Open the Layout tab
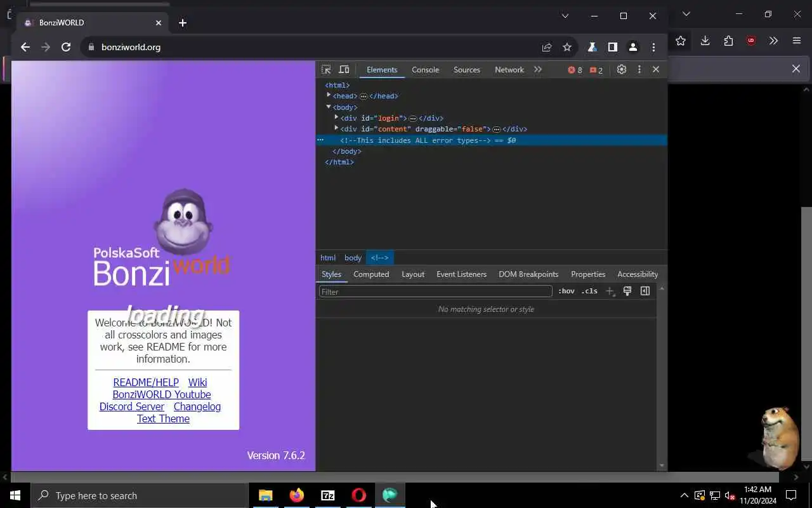The image size is (812, 508). click(x=413, y=274)
